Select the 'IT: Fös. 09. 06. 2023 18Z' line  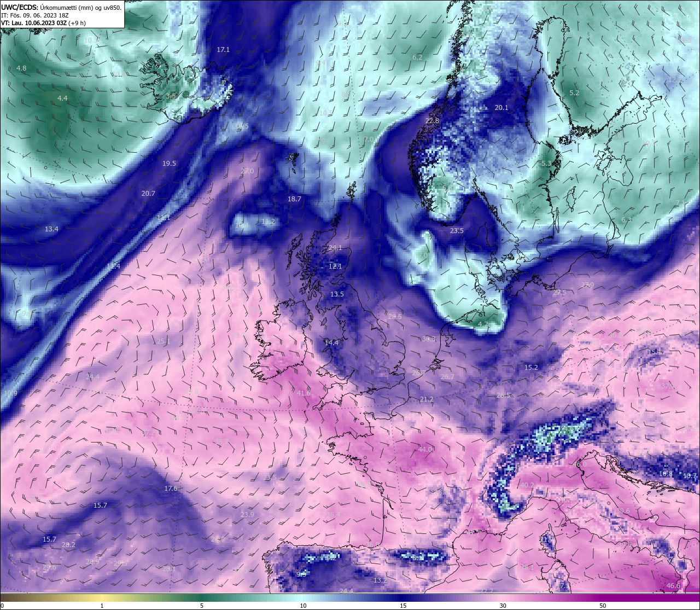pos(34,15)
